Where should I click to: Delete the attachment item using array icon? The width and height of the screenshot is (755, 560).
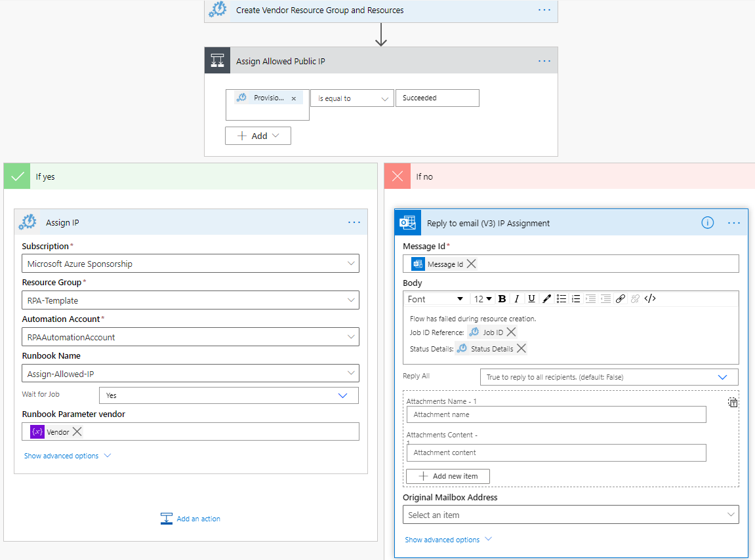coord(733,403)
